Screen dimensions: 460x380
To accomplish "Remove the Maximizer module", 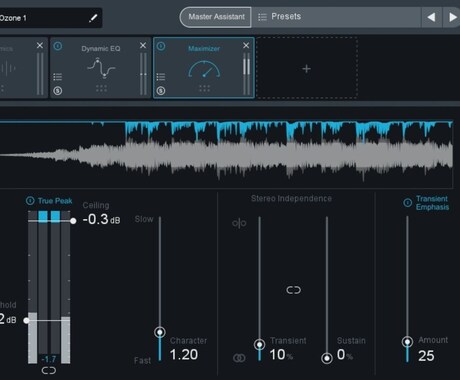I will [246, 45].
